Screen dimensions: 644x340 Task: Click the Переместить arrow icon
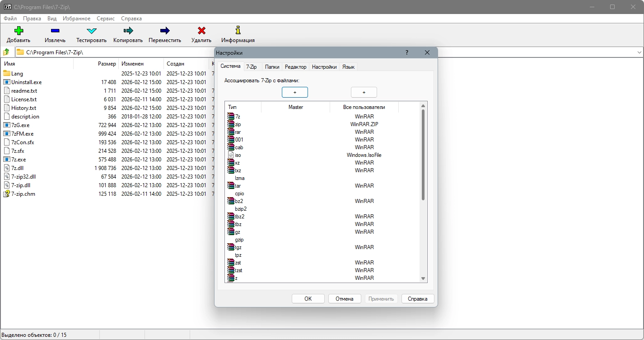pyautogui.click(x=165, y=31)
